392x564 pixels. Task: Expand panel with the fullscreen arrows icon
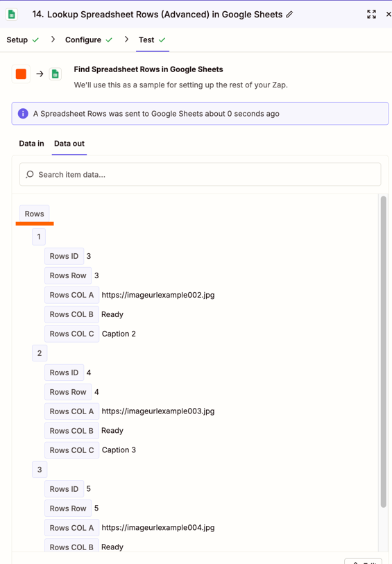pyautogui.click(x=371, y=15)
